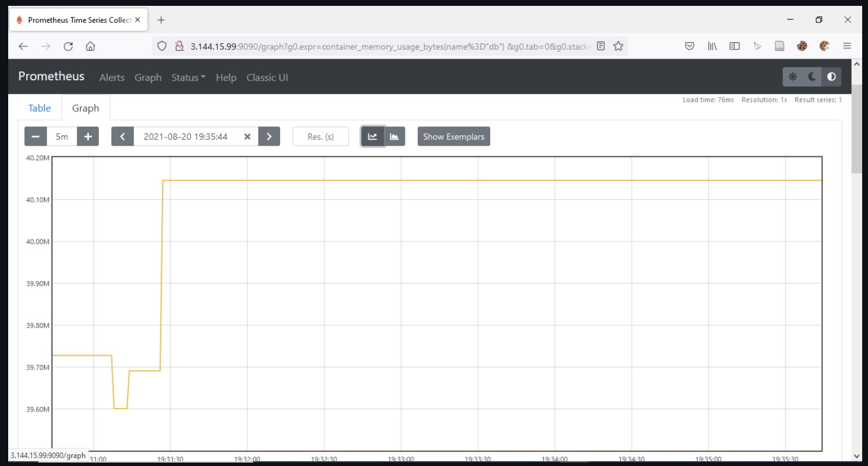Click the Show Exemplars button
Screen dimensions: 868x466
454,136
